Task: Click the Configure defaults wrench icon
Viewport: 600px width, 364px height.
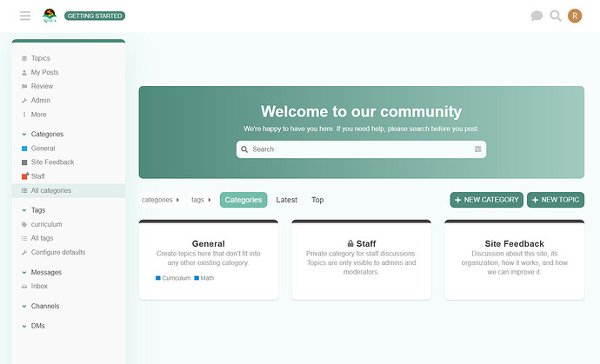Action: point(24,252)
